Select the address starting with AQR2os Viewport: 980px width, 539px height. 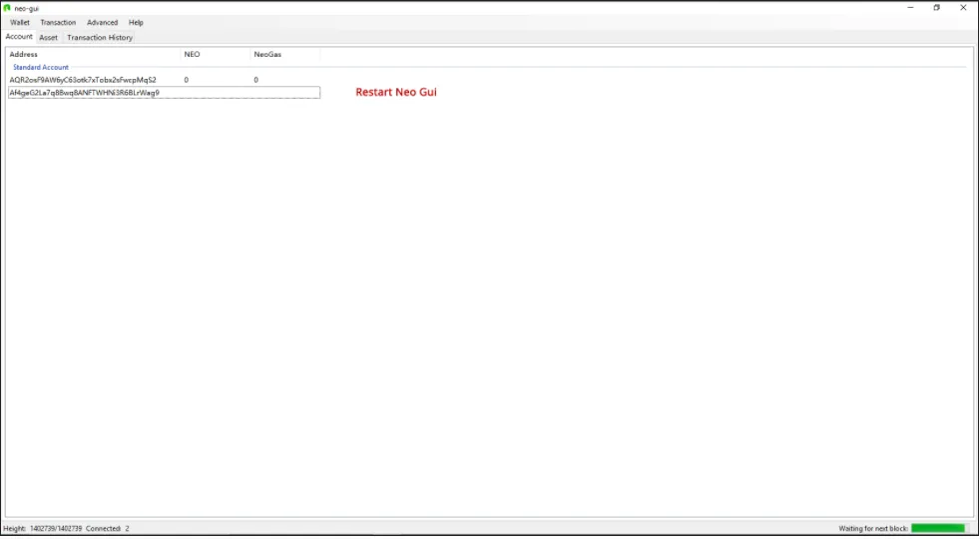coord(83,80)
